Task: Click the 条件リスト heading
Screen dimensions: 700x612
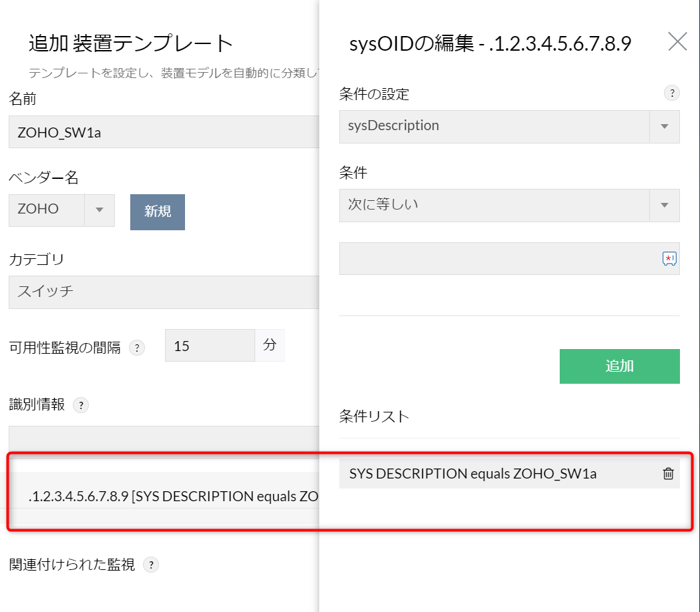Action: click(374, 416)
